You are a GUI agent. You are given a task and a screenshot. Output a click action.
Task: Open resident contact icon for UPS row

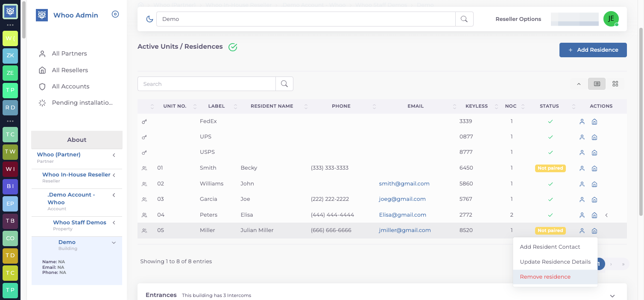pos(582,137)
